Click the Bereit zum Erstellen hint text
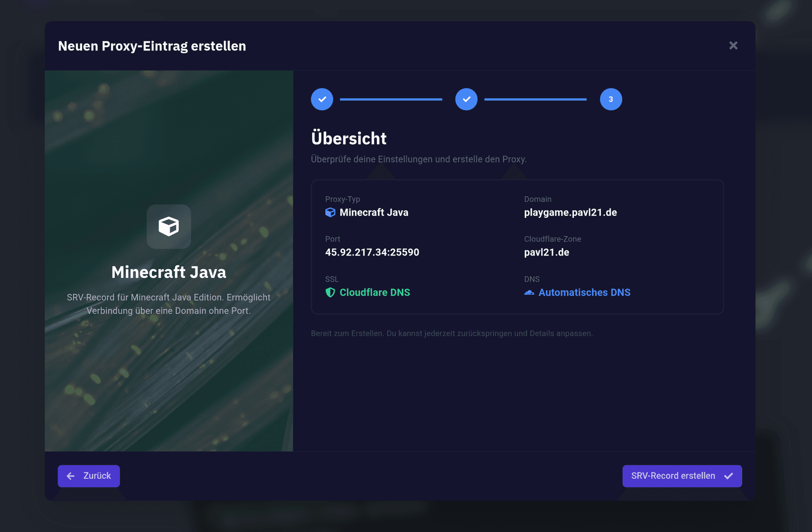812x532 pixels. 451,333
